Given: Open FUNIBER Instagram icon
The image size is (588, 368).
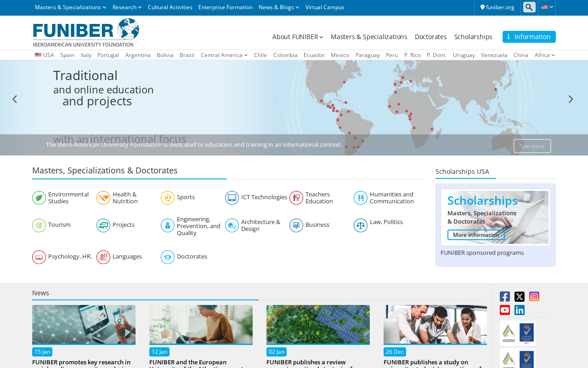Looking at the screenshot, I should click(534, 297).
